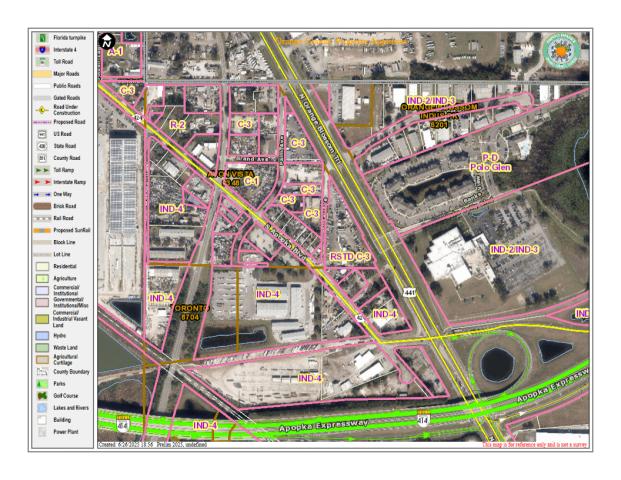Click the RSTD C-3 zoning label

(x=350, y=257)
